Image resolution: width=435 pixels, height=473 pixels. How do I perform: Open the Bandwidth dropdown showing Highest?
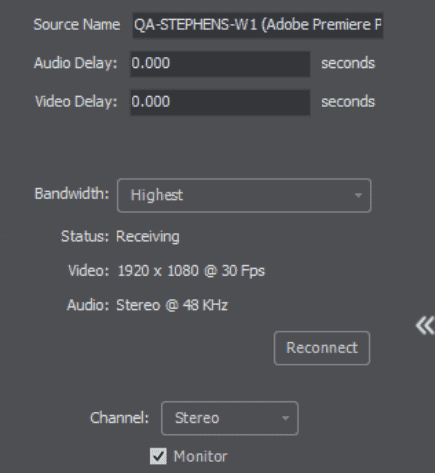[244, 195]
